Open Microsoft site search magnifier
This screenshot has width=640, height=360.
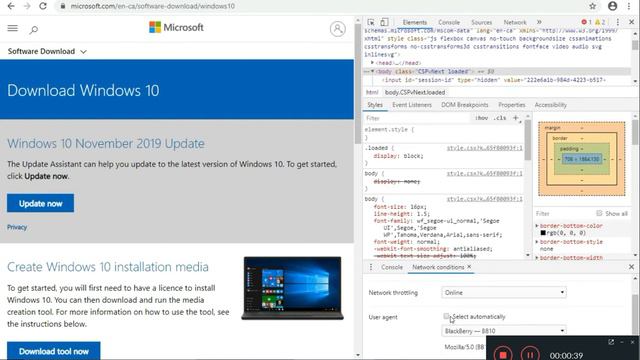coord(34,29)
